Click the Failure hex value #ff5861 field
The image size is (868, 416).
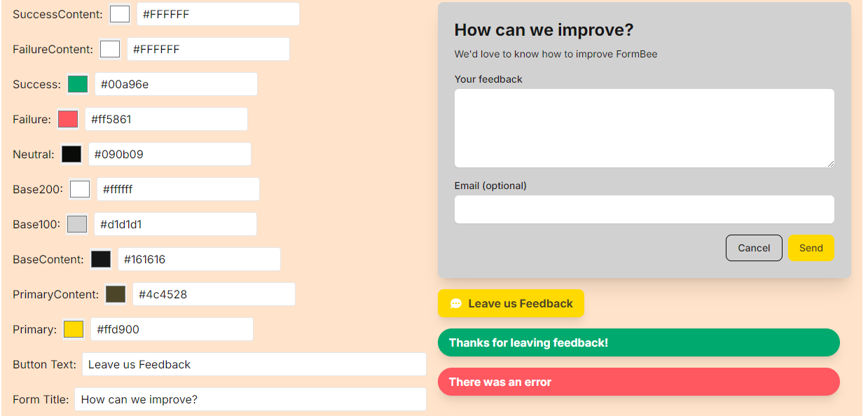(166, 119)
